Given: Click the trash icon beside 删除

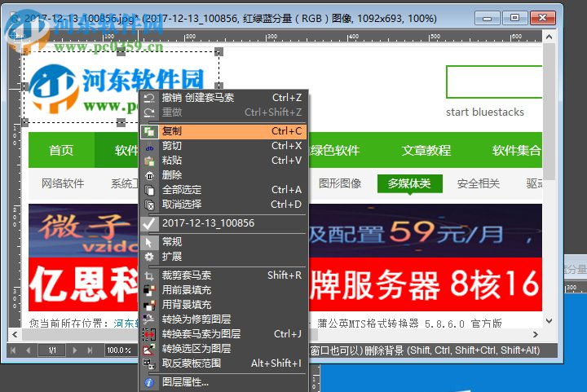Looking at the screenshot, I should 149,175.
